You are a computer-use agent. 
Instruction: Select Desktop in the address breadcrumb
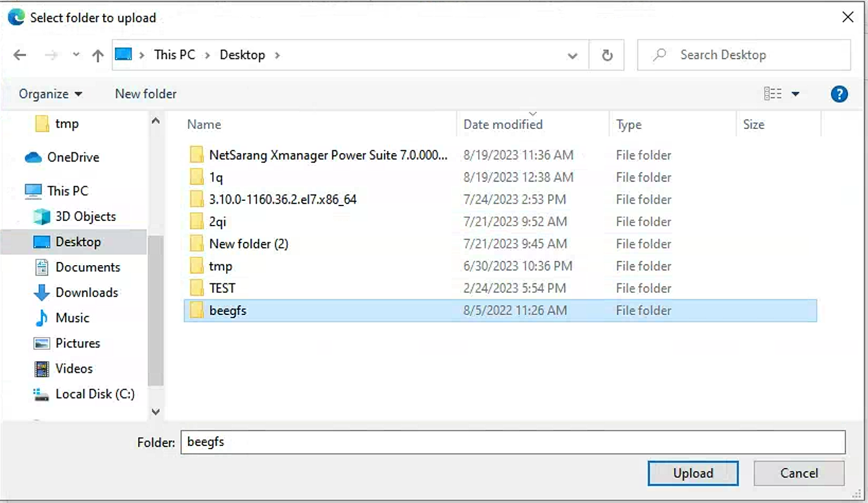(x=242, y=54)
